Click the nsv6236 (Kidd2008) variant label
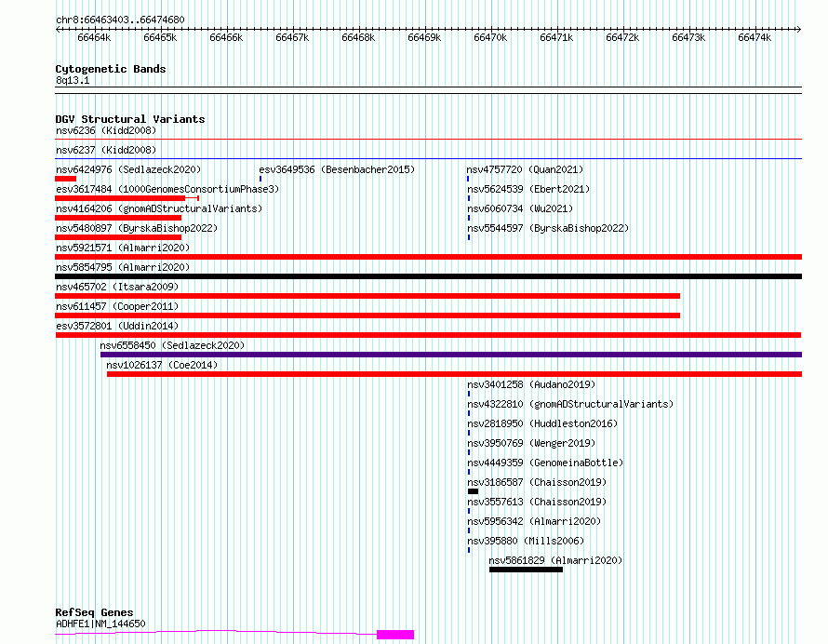 (106, 130)
